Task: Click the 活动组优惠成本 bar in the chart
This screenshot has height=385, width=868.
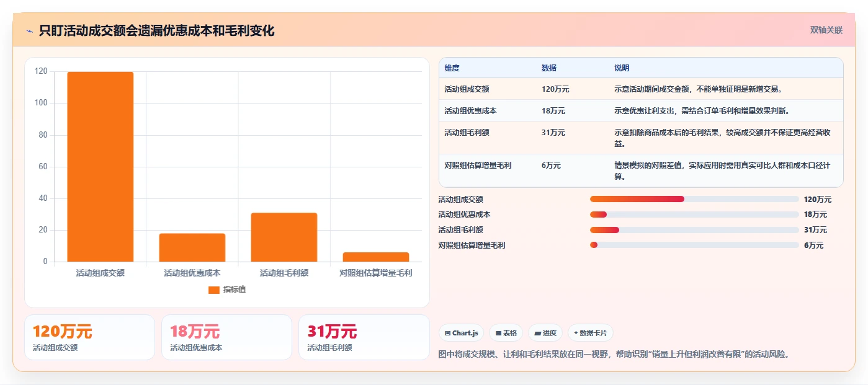Action: click(x=192, y=247)
